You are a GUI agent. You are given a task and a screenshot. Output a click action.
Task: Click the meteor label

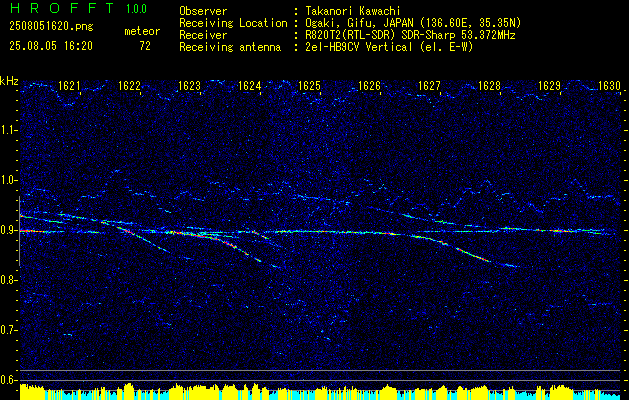pos(142,31)
